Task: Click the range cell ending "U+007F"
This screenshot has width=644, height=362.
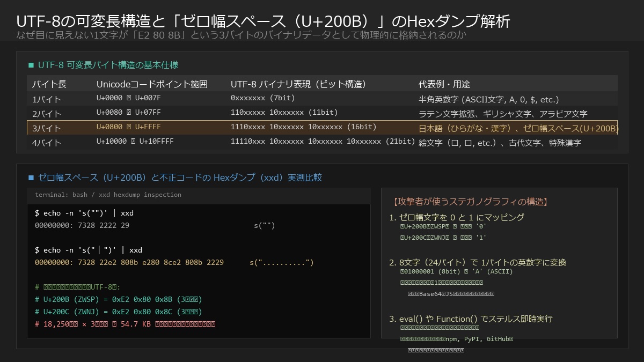Action: [129, 98]
